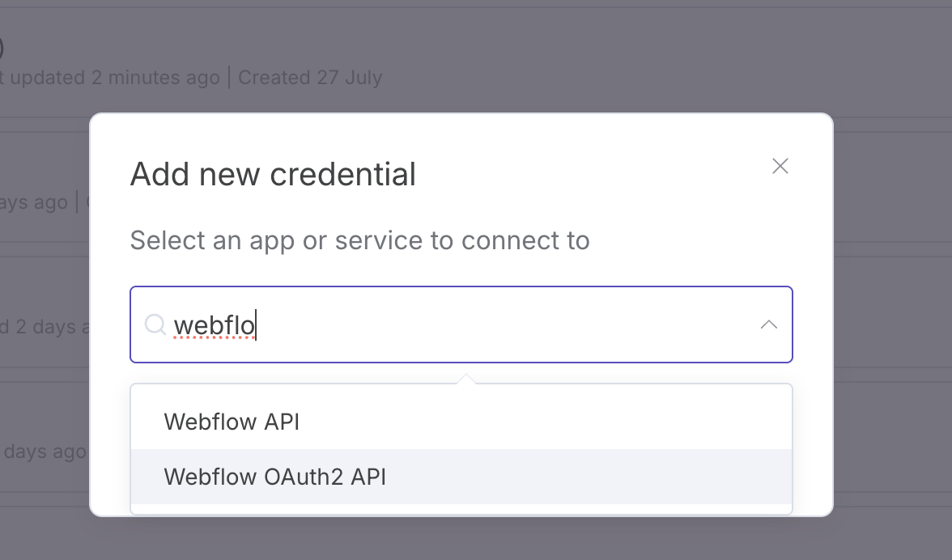Click the Add new credential dialog title
Viewport: 952px width, 560px height.
pos(272,173)
